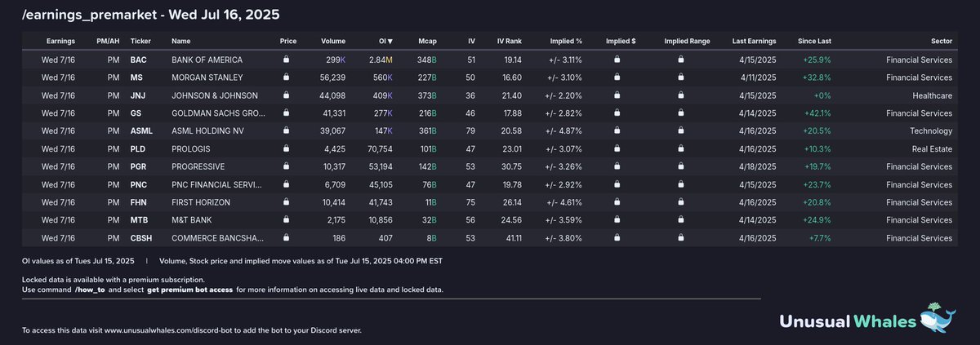
Task: Click the Real Estate sector cell
Action: coord(932,149)
